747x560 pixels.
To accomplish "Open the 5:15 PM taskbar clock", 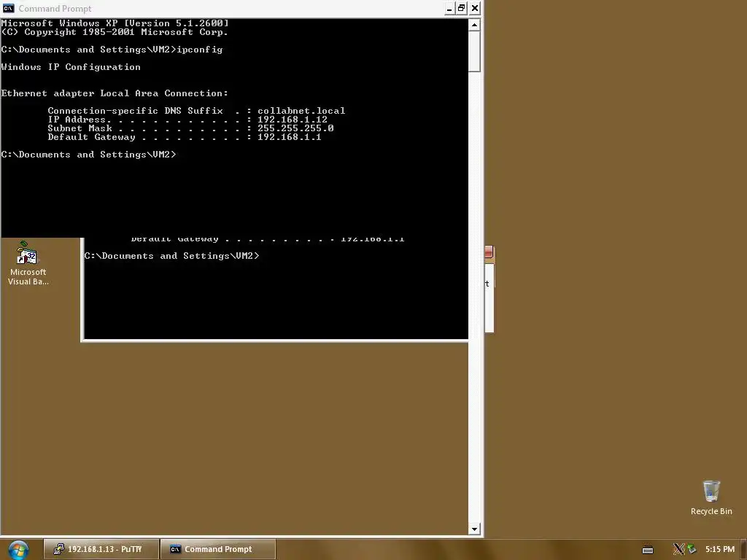I will click(720, 549).
